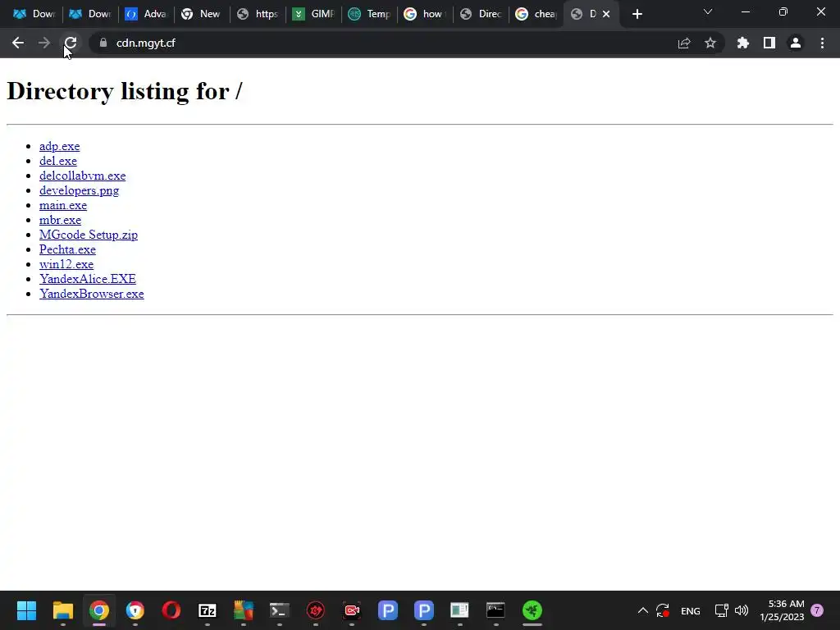840x630 pixels.
Task: Open the second blue P taskbar app
Action: click(424, 610)
